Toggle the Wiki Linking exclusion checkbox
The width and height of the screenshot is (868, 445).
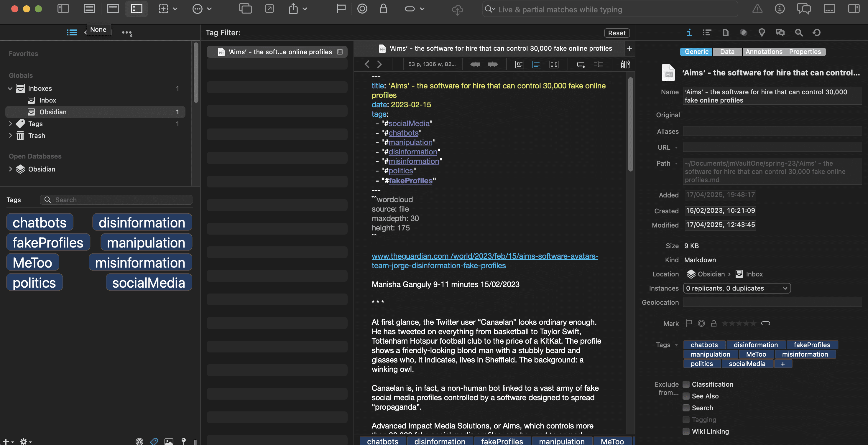[686, 431]
